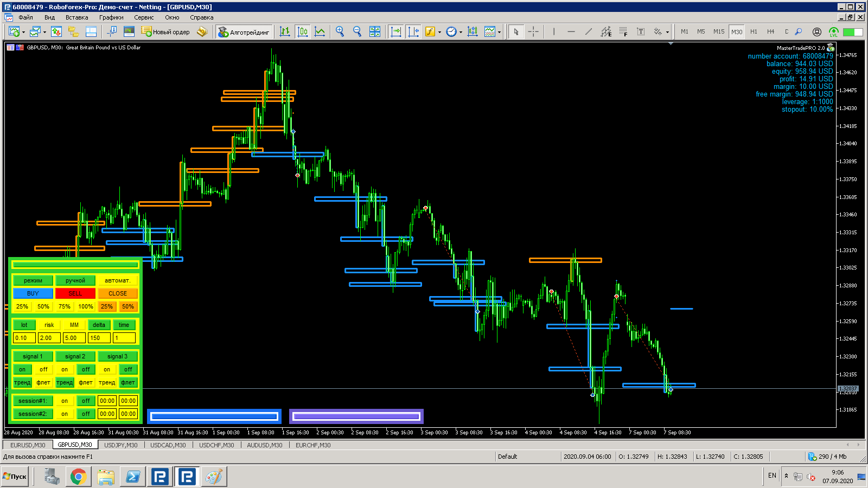The height and width of the screenshot is (488, 868).
Task: Click the purple bar at chart bottom
Action: pyautogui.click(x=356, y=416)
